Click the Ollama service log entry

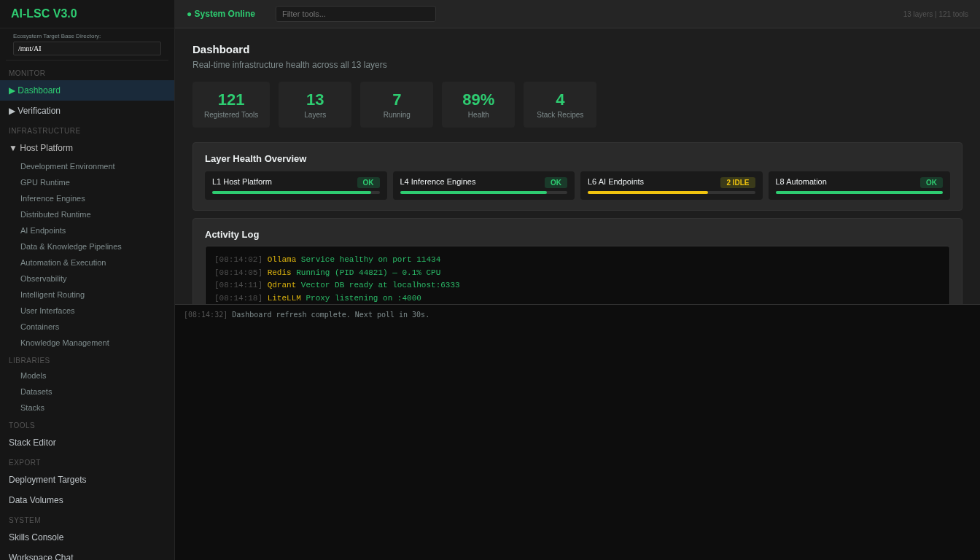pos(327,260)
